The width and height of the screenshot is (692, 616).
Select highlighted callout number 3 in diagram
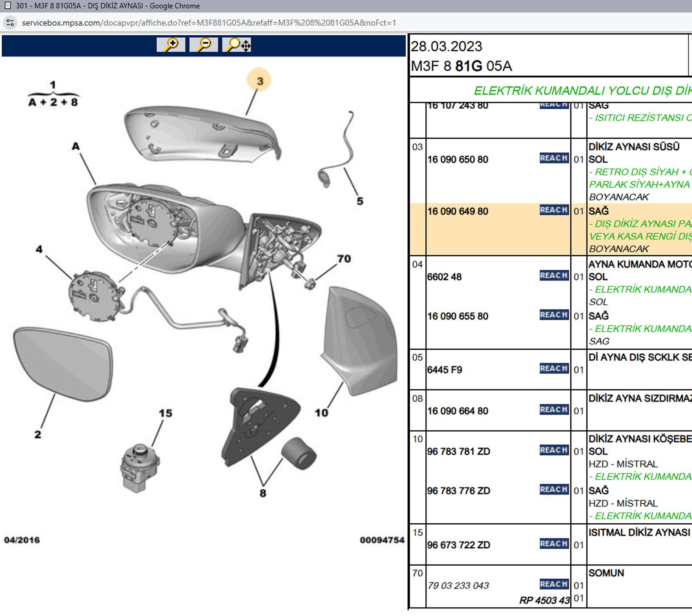(259, 81)
